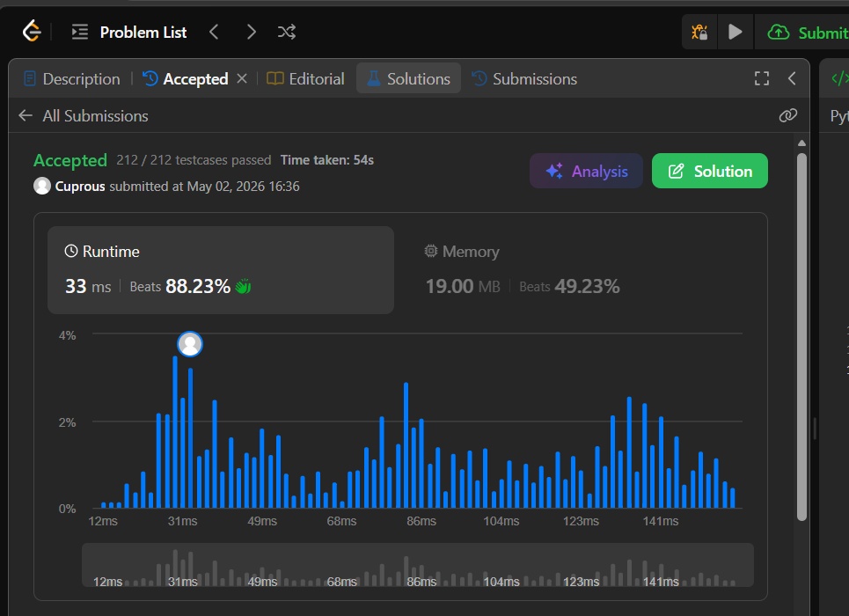Click the code editor panel icon

point(840,78)
